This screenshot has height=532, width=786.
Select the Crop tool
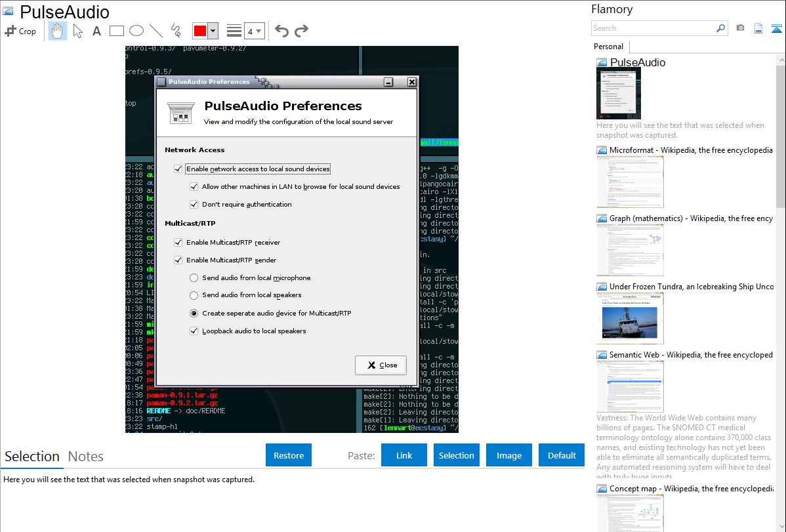coord(20,31)
